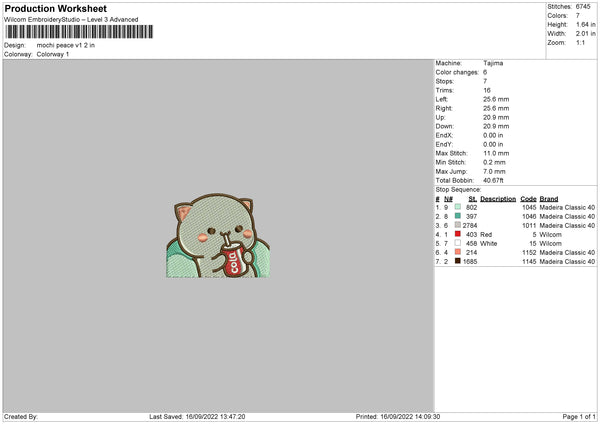Viewport: 600px width, 424px height.
Task: Click the Machine value 'Tajima'
Action: (493, 63)
